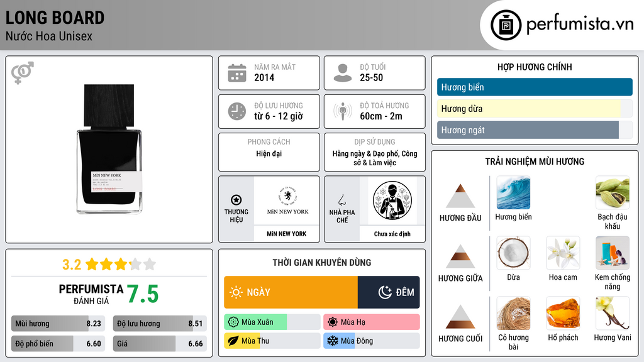644x362 pixels.
Task: Click the sillage value 60cm - 2m
Action: point(381,116)
